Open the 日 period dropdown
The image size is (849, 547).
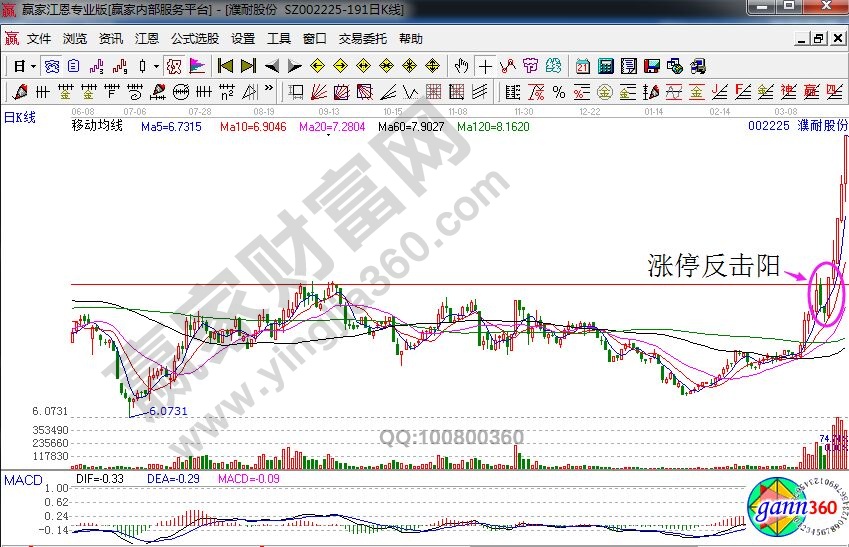click(x=24, y=66)
